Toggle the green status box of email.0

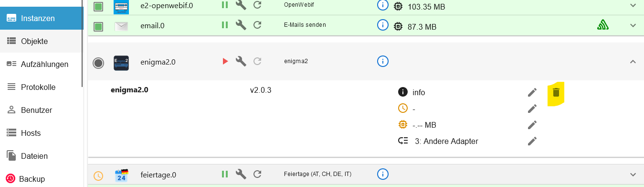tap(98, 26)
